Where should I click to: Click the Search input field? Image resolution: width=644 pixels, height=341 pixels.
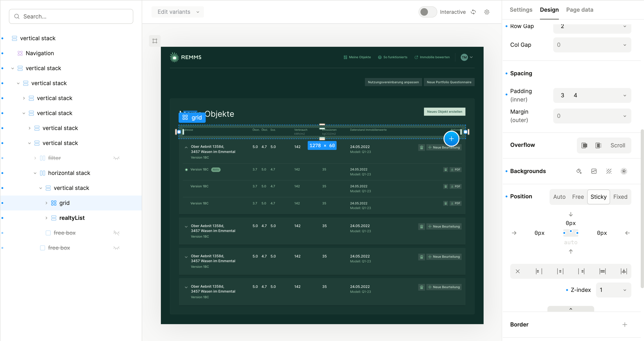pos(71,17)
